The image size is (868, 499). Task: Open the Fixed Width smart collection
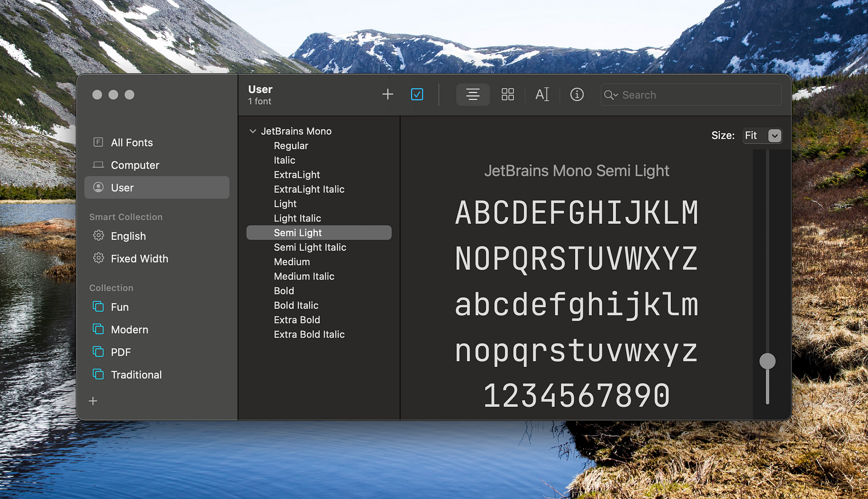tap(157, 259)
